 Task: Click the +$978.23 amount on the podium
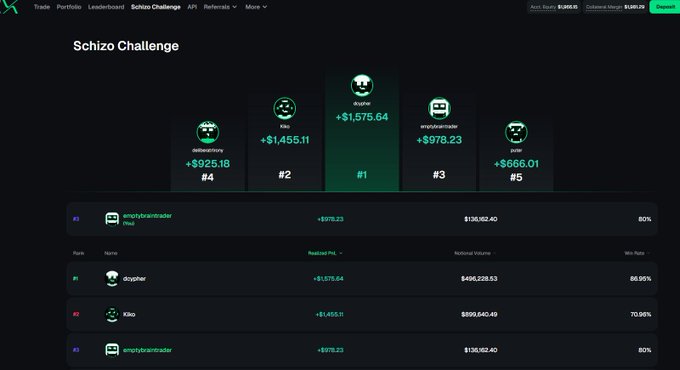pyautogui.click(x=439, y=140)
